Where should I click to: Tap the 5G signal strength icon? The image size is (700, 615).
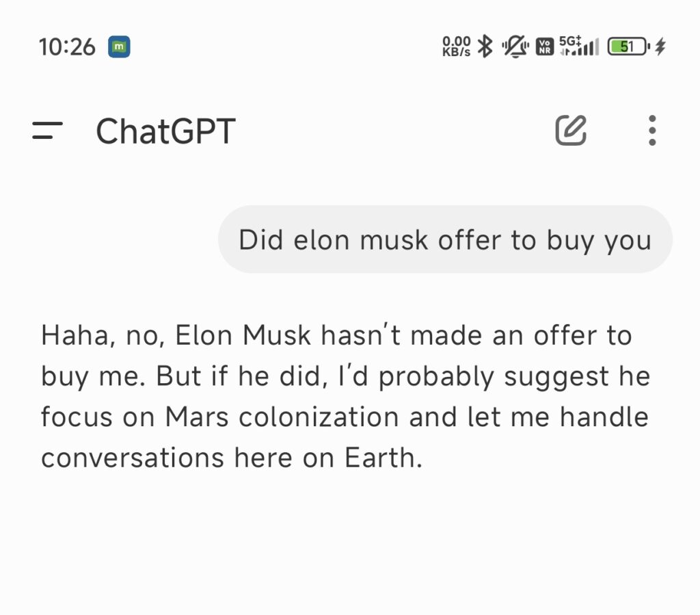pos(579,46)
